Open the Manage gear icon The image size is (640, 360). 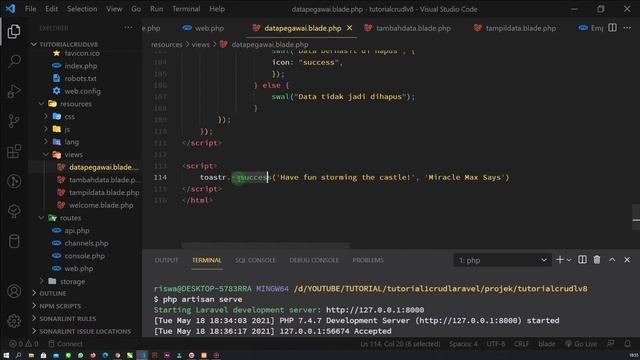coord(14,321)
